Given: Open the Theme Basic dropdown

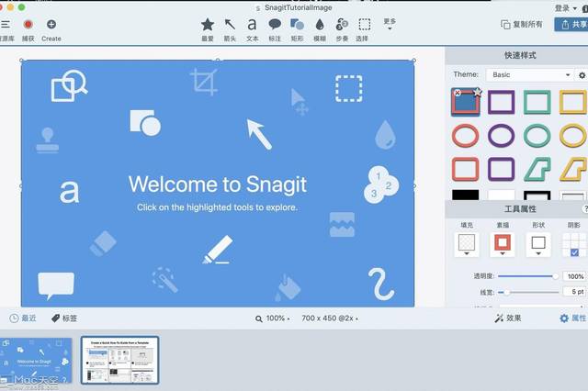Looking at the screenshot, I should 529,75.
